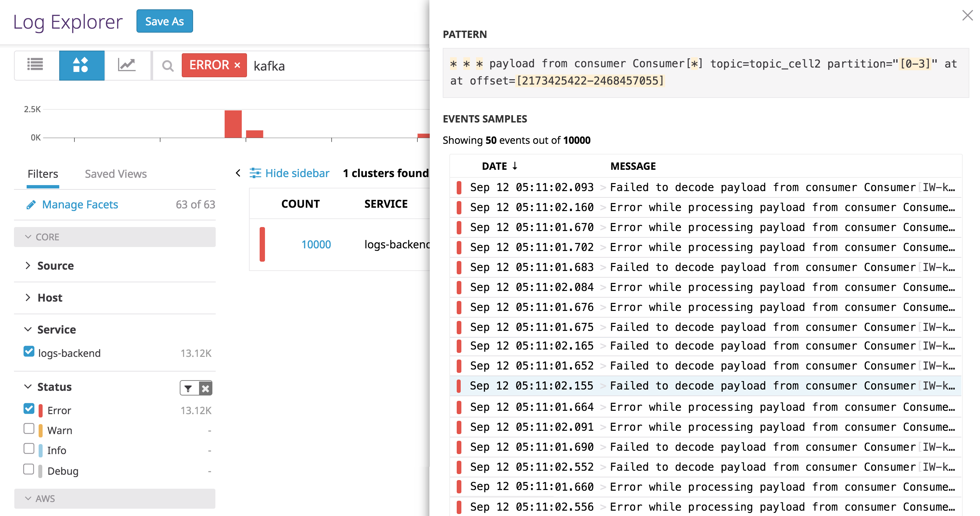Click the search magnifier icon
The width and height of the screenshot is (980, 516).
pyautogui.click(x=168, y=66)
